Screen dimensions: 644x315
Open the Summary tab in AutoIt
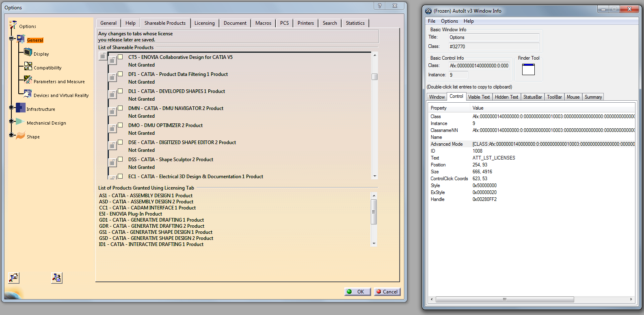click(x=593, y=97)
